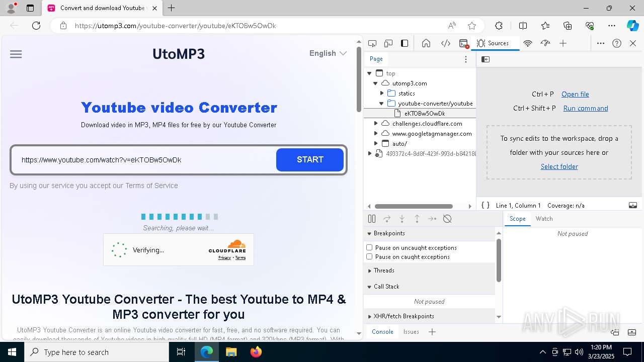Click the Select folder link
This screenshot has width=644, height=362.
[559, 166]
